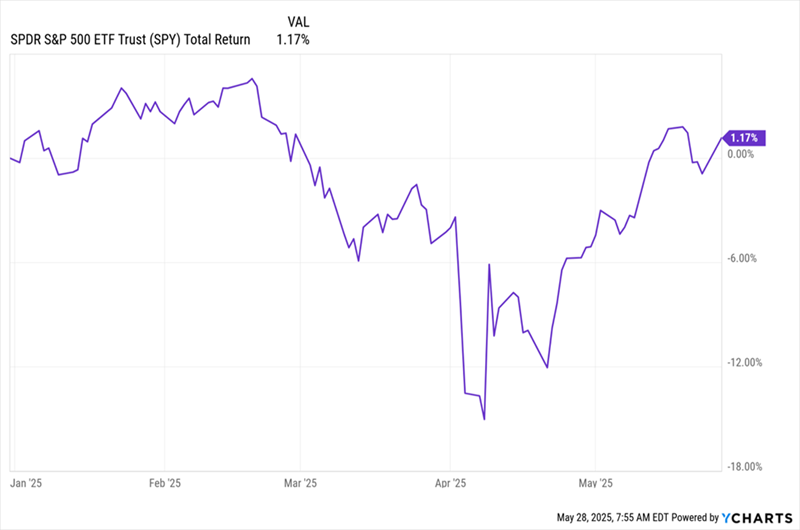Select the -6.00% y-axis label
The width and height of the screenshot is (800, 530).
click(x=745, y=258)
